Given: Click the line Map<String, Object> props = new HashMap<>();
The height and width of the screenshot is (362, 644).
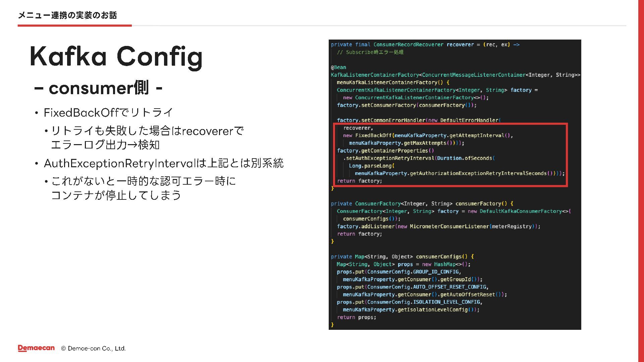Looking at the screenshot, I should 404,264.
